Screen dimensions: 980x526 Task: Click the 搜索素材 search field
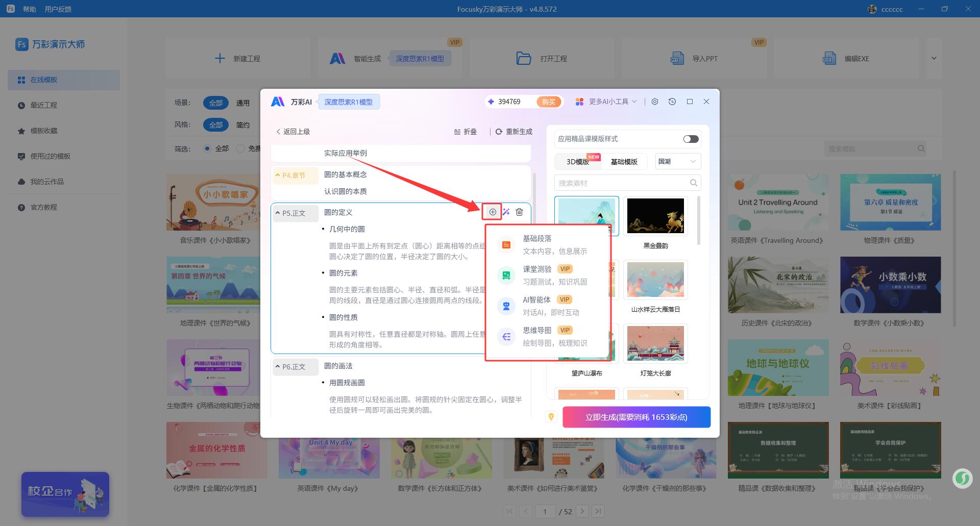622,183
